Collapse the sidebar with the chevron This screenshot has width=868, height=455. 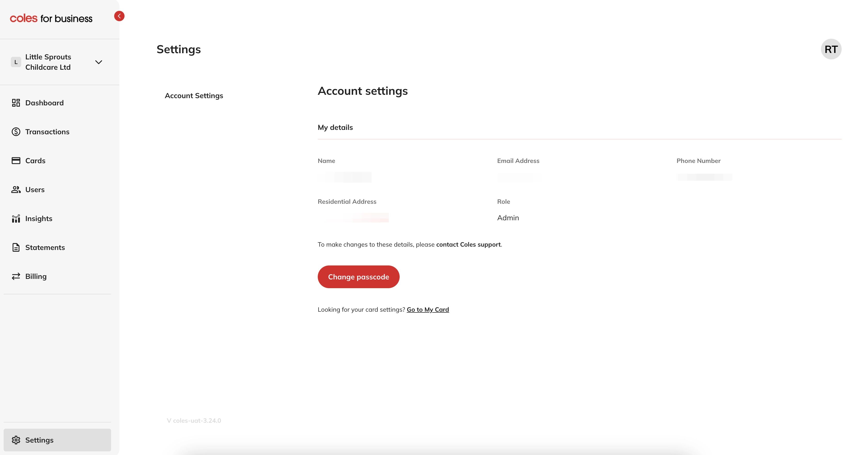pos(119,16)
